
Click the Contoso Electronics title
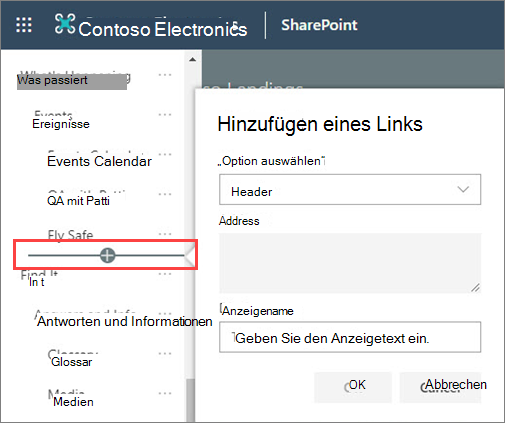163,29
